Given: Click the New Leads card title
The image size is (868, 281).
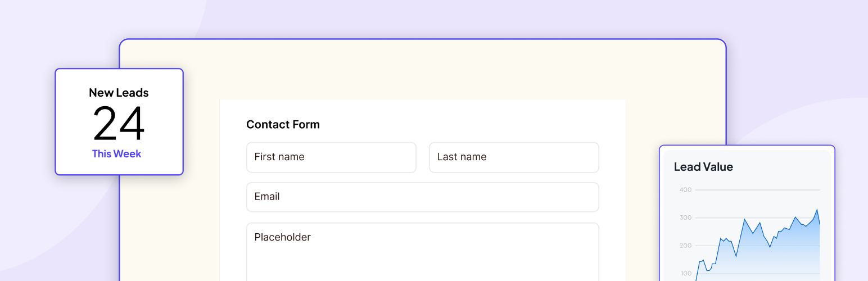Looking at the screenshot, I should [119, 93].
